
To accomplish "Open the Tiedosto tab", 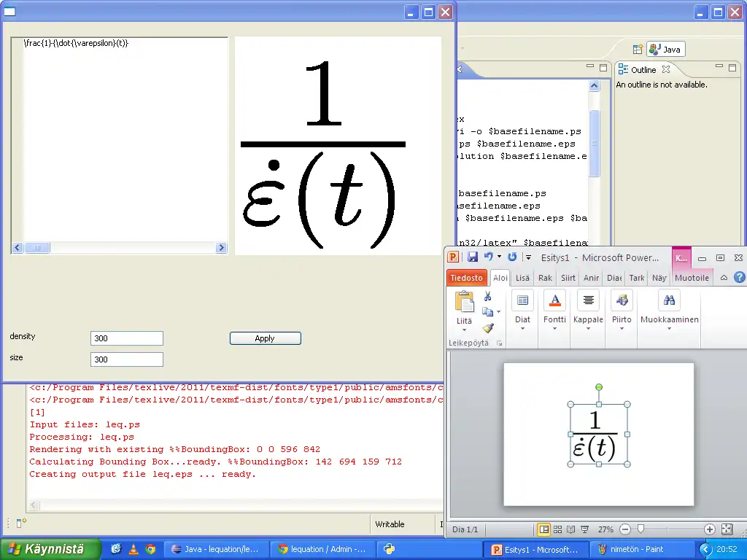I will point(466,278).
